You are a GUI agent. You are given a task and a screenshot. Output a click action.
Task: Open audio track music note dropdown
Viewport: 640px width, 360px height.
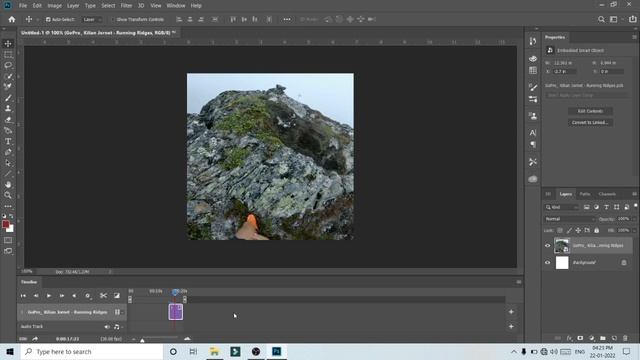click(x=117, y=327)
